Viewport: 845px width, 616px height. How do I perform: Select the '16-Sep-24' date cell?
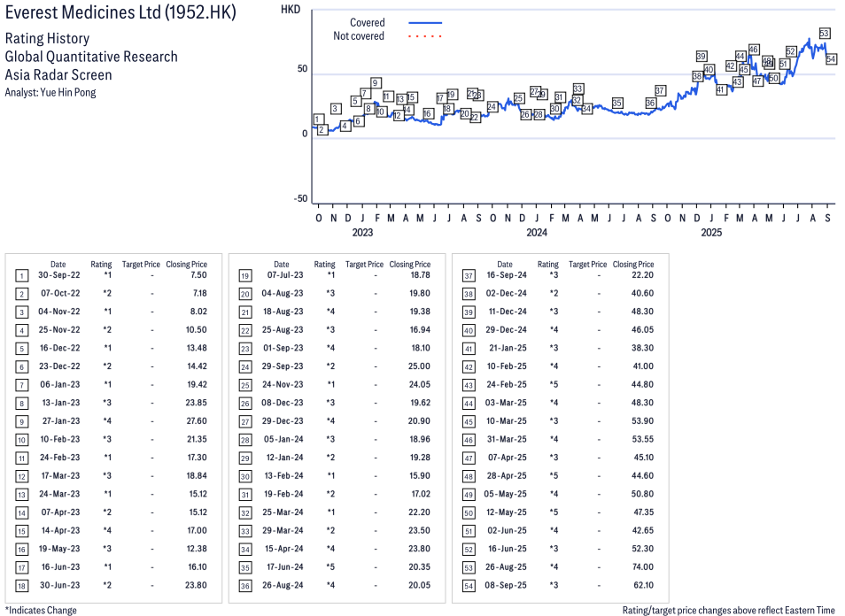pyautogui.click(x=507, y=275)
